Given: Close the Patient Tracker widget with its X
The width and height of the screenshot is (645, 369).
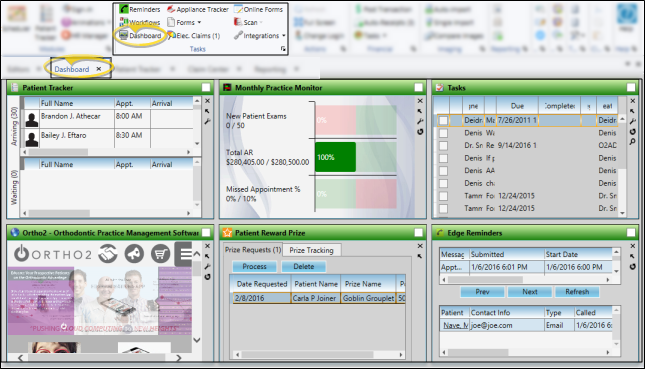Looking at the screenshot, I should pos(208,101).
